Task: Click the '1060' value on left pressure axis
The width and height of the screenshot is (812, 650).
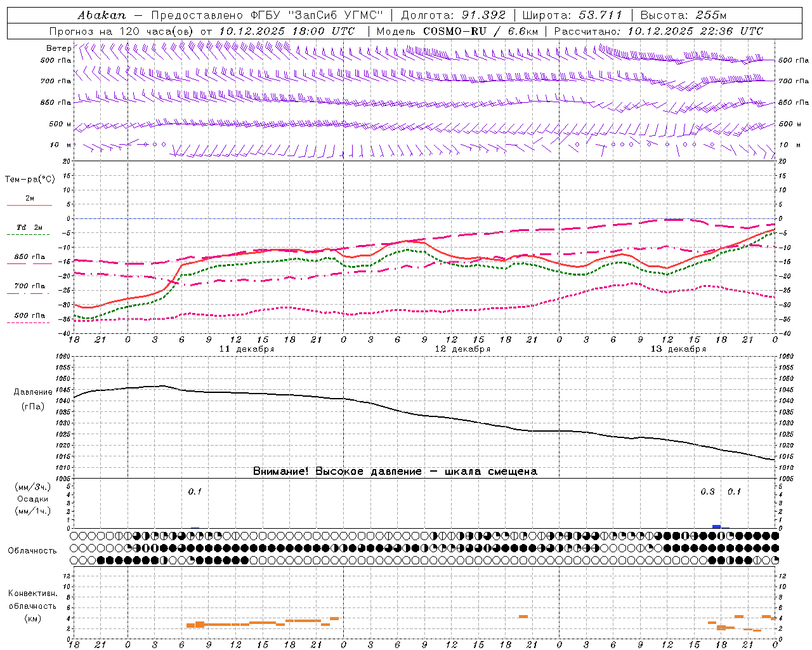Action: pyautogui.click(x=63, y=356)
